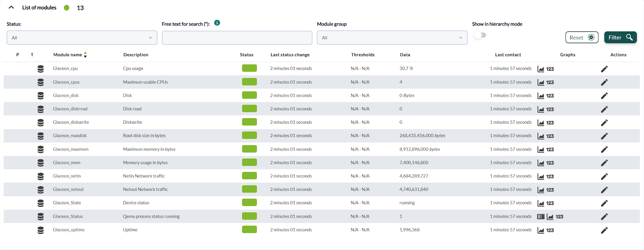644x250 pixels.
Task: Open chart icon for Glaceon_maxdisk row
Action: (x=541, y=136)
